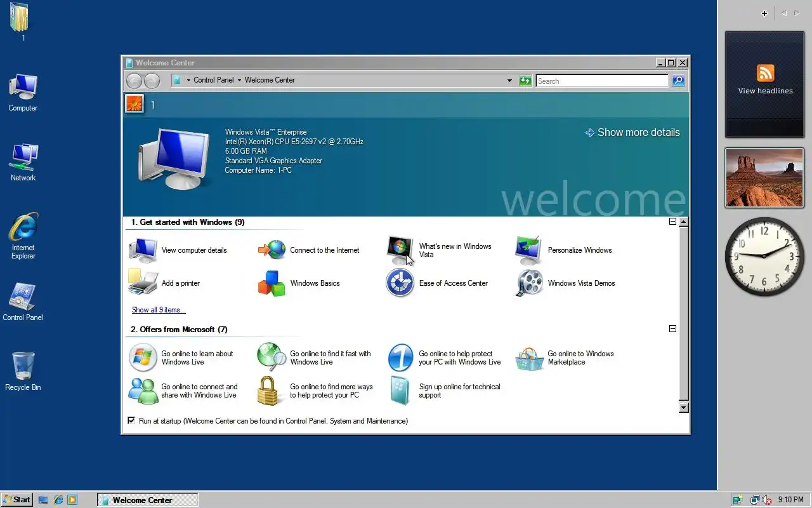Click sidebar next gadgets arrow
The height and width of the screenshot is (508, 812).
tap(797, 13)
